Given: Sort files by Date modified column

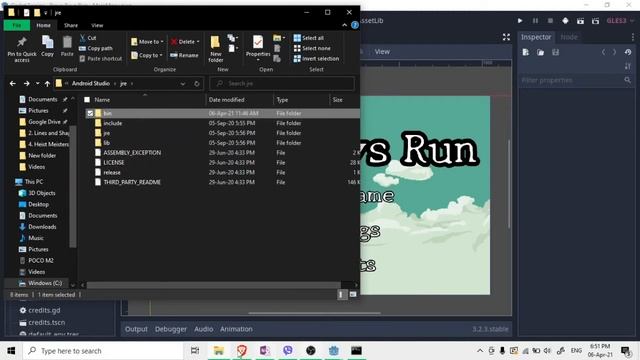Looking at the screenshot, I should [x=240, y=100].
